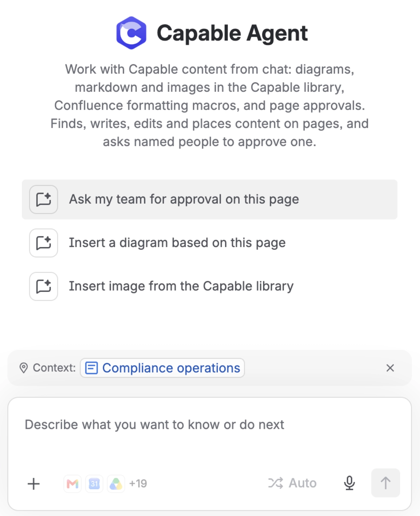Start voice input with the microphone
This screenshot has width=420, height=516.
pyautogui.click(x=349, y=483)
